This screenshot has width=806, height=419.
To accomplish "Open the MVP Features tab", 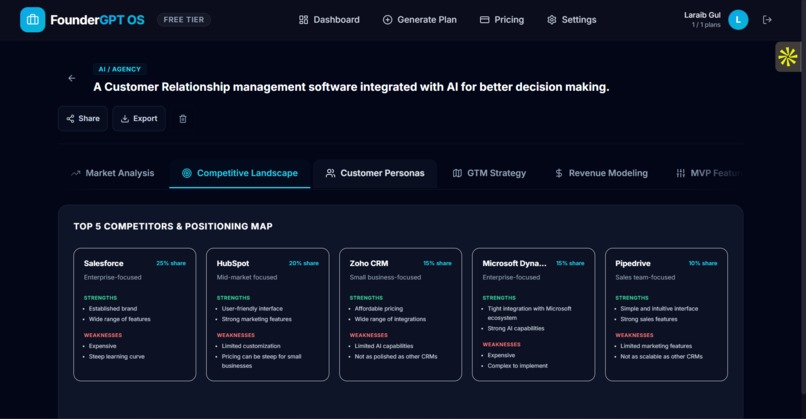I will (x=708, y=173).
